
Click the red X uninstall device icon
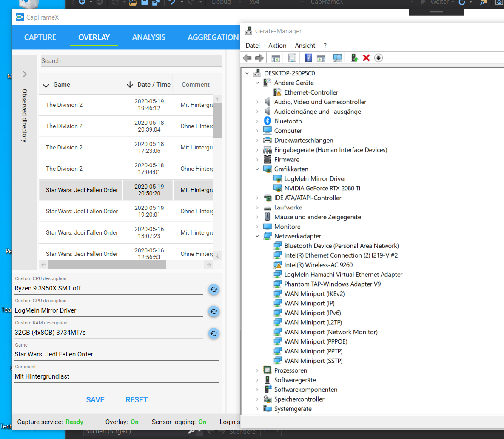366,58
